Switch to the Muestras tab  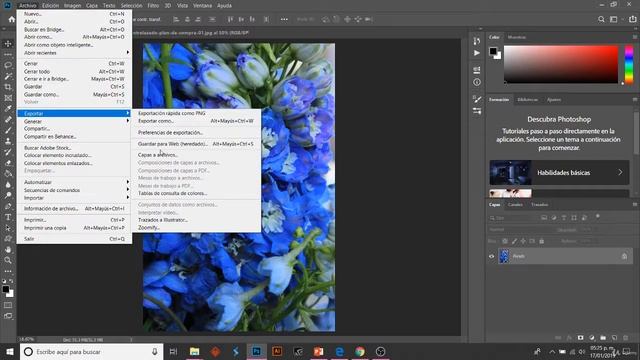517,37
